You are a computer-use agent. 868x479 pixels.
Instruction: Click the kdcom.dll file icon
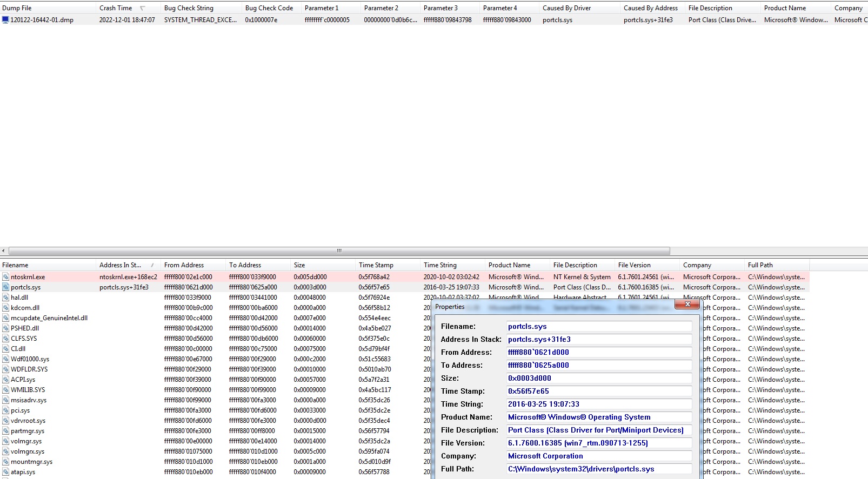pos(5,308)
